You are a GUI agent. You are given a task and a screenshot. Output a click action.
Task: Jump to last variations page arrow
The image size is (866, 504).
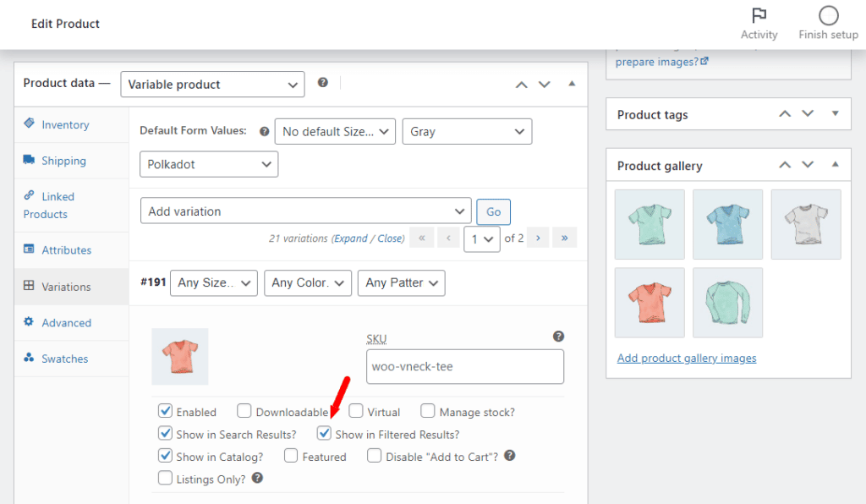point(564,238)
